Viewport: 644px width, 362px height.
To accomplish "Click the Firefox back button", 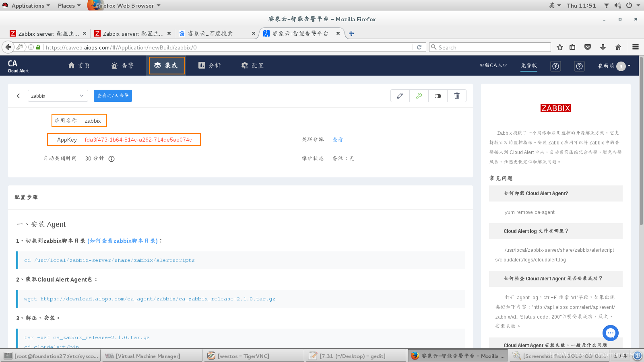I will (x=8, y=47).
